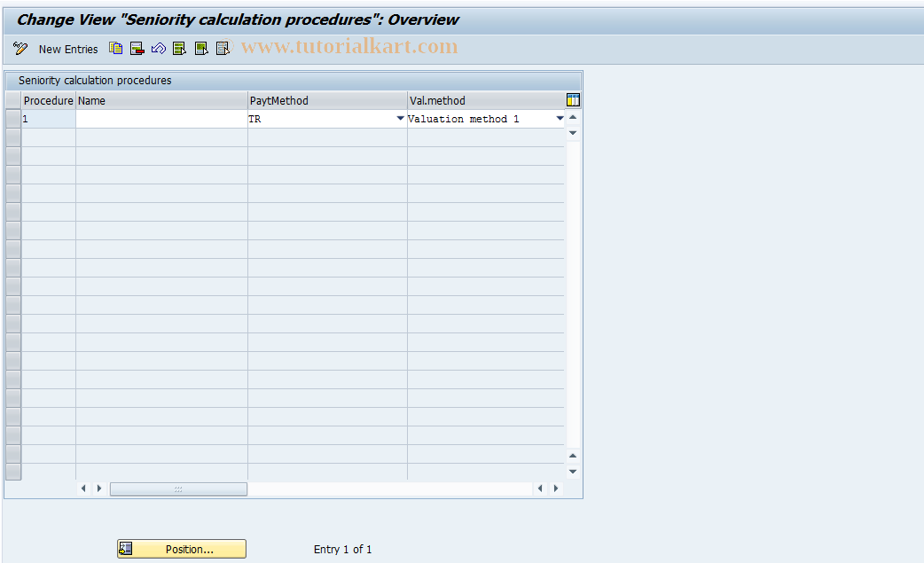Click the Name column header

point(161,101)
